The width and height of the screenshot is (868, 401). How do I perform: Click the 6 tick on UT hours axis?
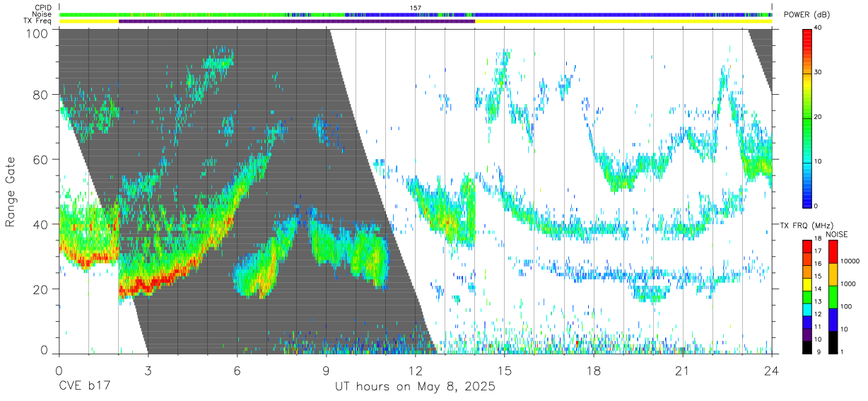click(237, 371)
